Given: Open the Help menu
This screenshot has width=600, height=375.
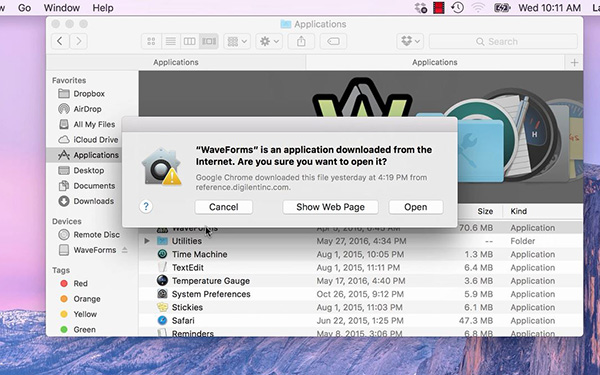Looking at the screenshot, I should (x=103, y=8).
